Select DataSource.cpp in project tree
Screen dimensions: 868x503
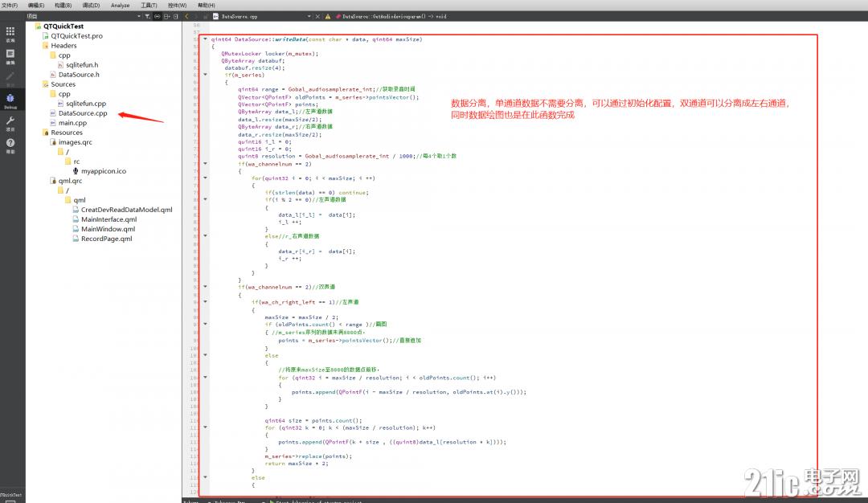(x=83, y=113)
